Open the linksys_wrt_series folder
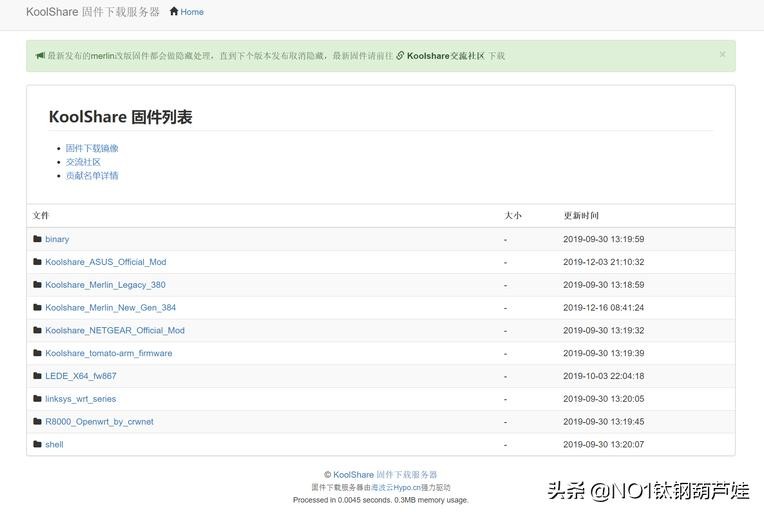This screenshot has height=515, width=764. point(81,399)
